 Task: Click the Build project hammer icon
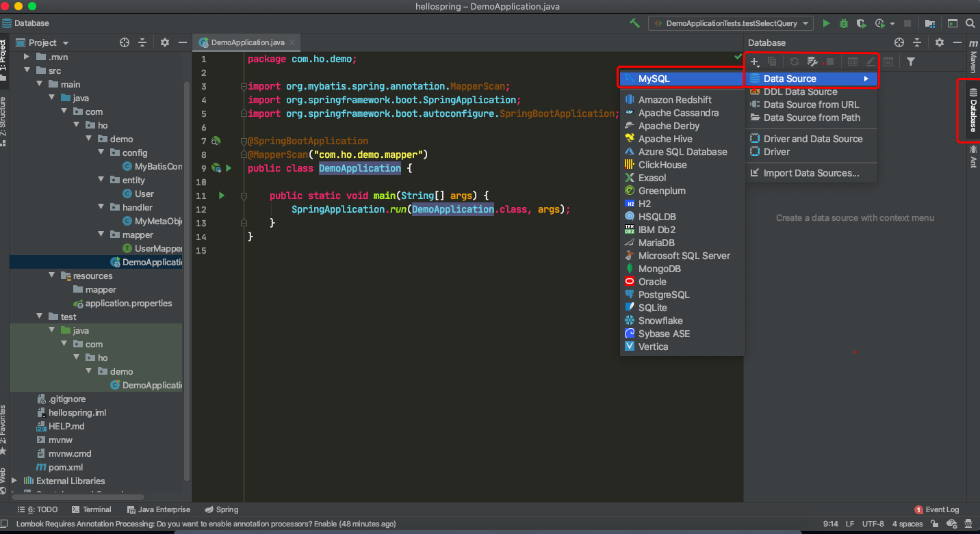click(x=635, y=23)
